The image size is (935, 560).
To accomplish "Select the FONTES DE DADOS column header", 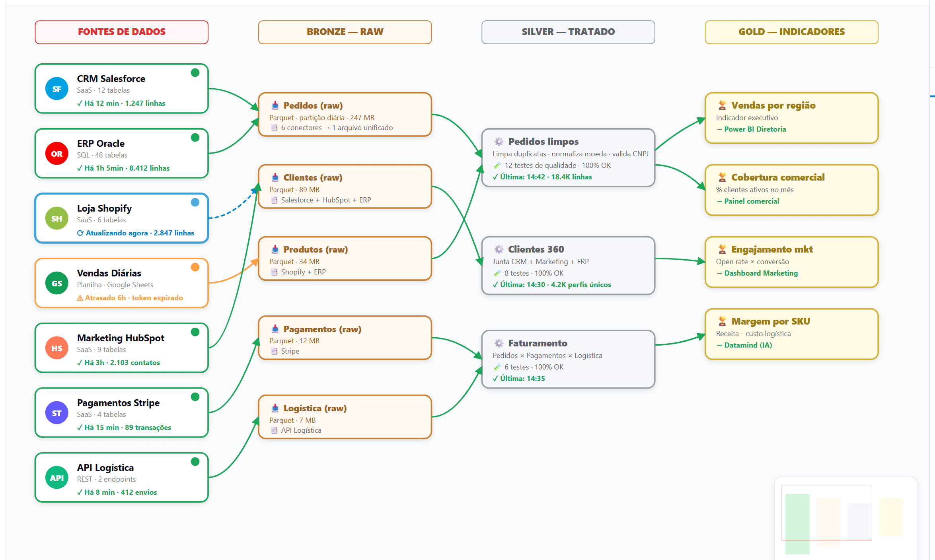I will 122,32.
